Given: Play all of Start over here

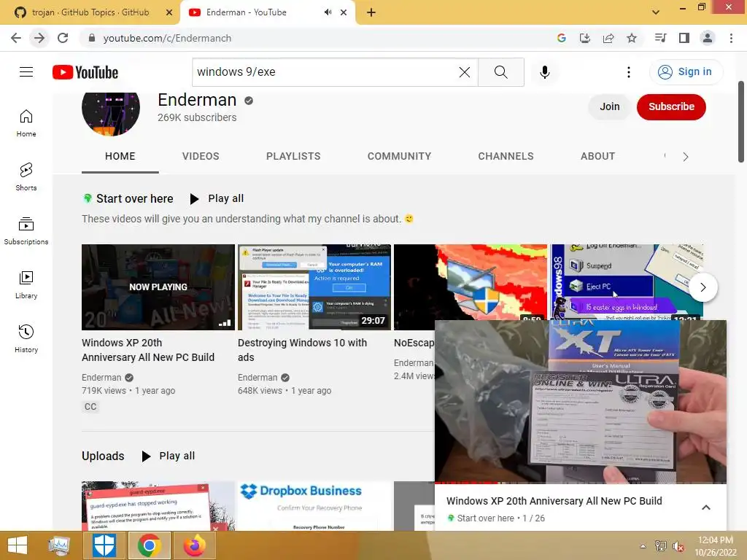Looking at the screenshot, I should coord(217,198).
